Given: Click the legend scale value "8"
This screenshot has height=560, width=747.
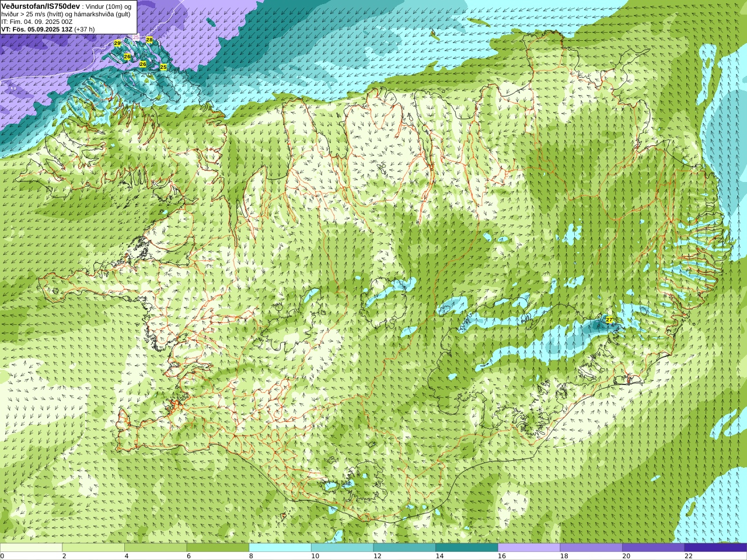Looking at the screenshot, I should (x=251, y=556).
